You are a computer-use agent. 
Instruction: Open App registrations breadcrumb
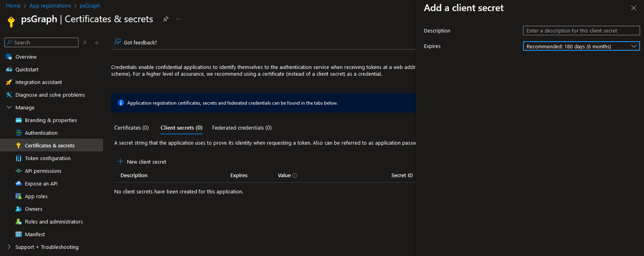coord(50,6)
